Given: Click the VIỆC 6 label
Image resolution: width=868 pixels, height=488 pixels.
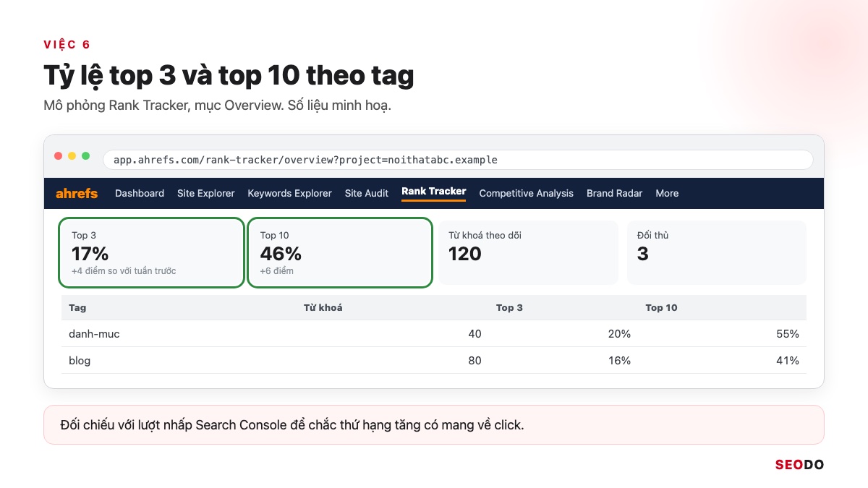Looking at the screenshot, I should pyautogui.click(x=67, y=45).
